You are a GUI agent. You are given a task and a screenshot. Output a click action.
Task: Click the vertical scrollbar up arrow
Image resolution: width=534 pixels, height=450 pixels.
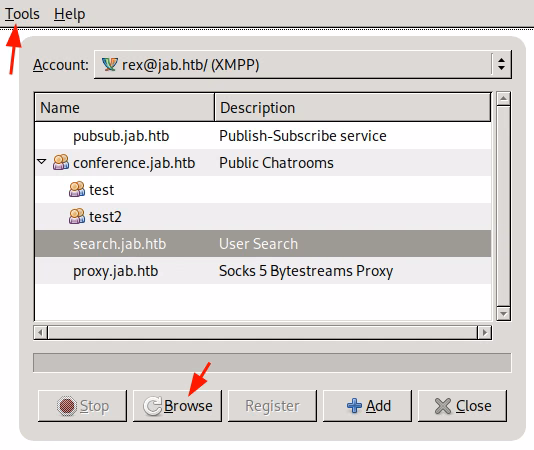503,99
